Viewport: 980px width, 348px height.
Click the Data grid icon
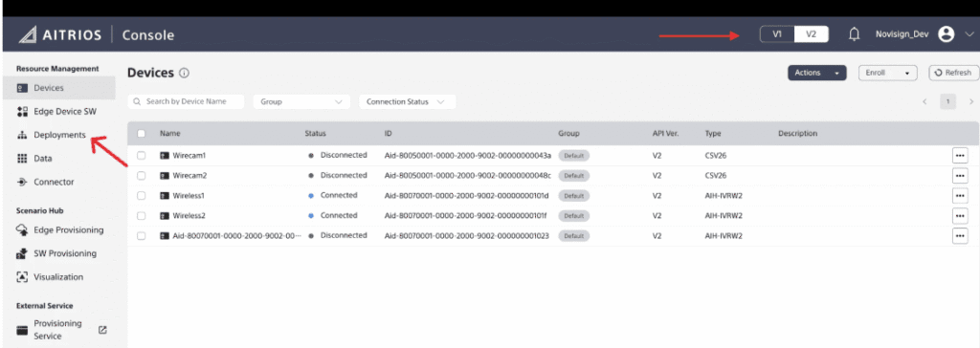[x=22, y=159]
